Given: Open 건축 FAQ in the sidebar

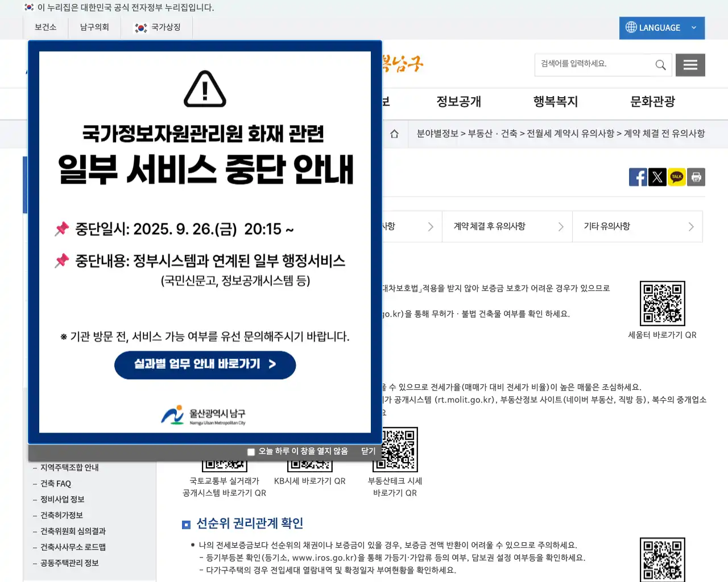Looking at the screenshot, I should pos(56,484).
